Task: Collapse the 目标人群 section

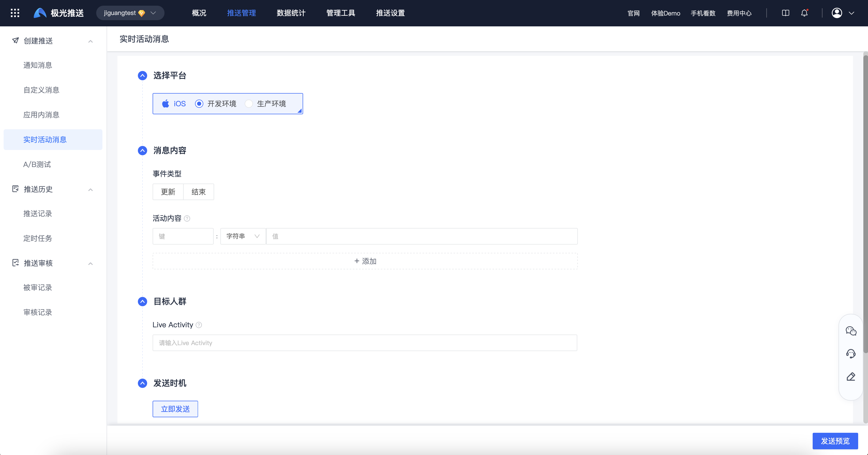Action: click(143, 301)
